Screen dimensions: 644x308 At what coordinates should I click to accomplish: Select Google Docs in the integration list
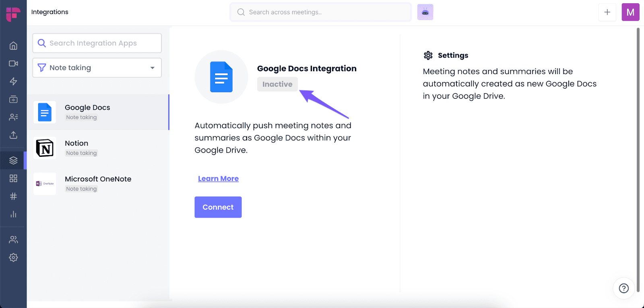pos(98,112)
